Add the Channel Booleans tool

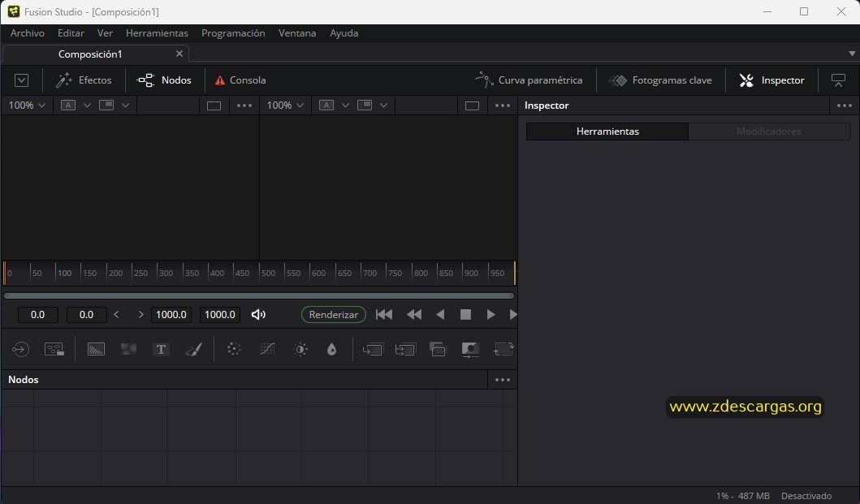click(405, 349)
